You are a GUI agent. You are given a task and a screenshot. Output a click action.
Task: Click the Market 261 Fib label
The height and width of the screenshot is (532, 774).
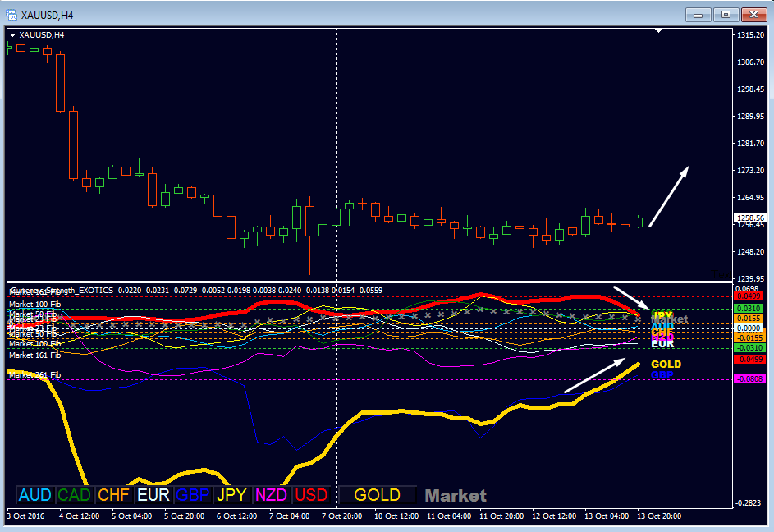[x=35, y=375]
